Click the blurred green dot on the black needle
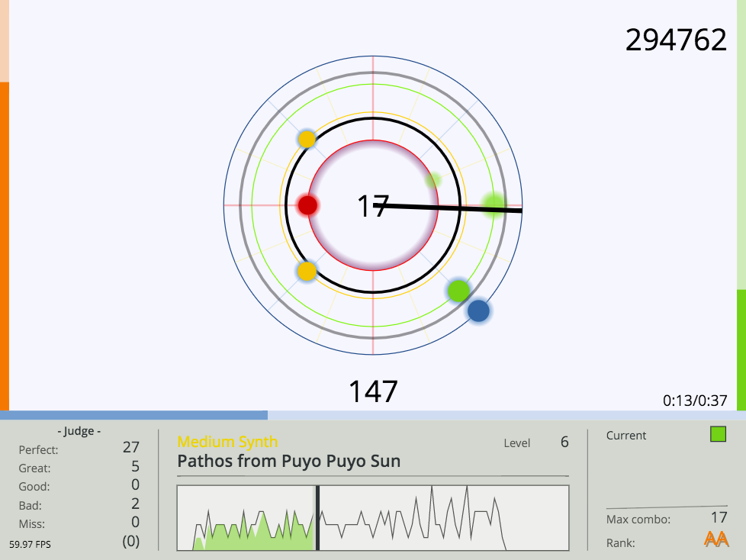 (494, 205)
